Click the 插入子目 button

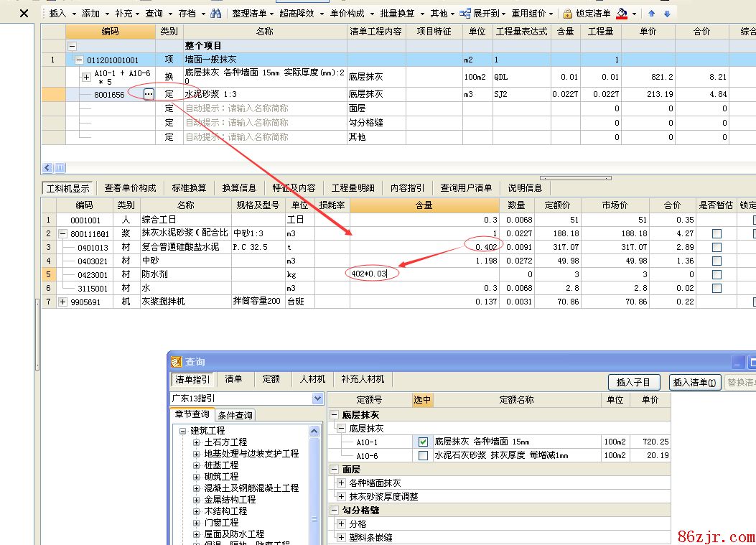pos(633,383)
